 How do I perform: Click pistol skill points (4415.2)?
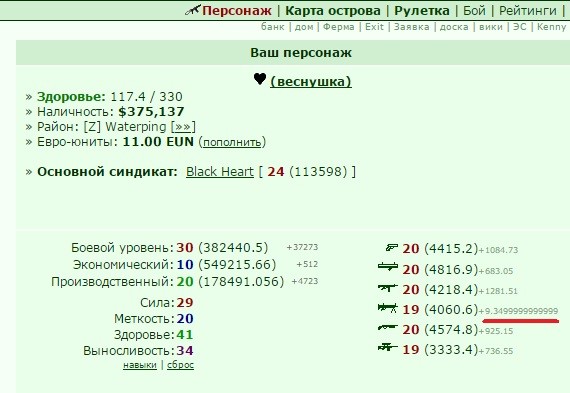tap(451, 249)
